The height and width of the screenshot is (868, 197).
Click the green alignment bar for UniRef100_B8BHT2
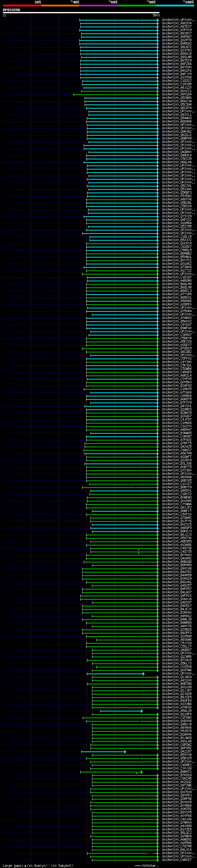click(111, 772)
